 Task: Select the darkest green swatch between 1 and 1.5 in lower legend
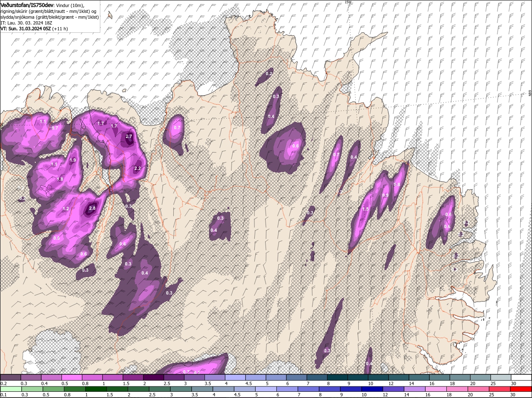click(96, 389)
